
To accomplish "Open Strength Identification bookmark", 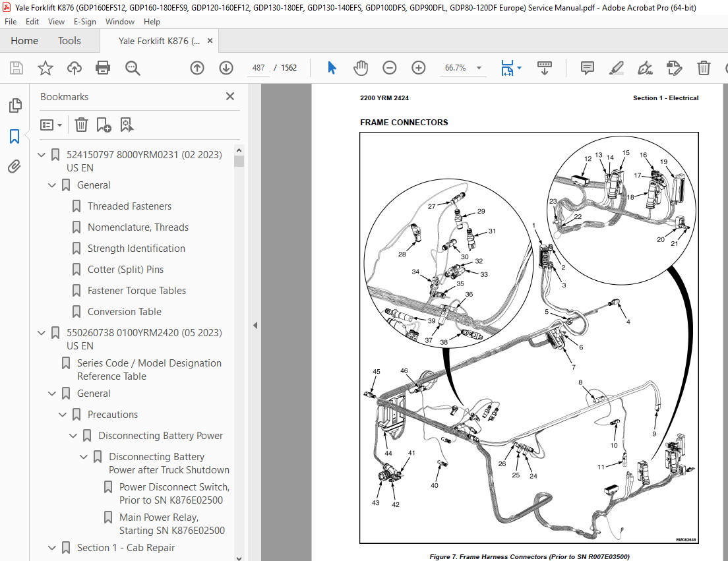I will click(x=136, y=249).
